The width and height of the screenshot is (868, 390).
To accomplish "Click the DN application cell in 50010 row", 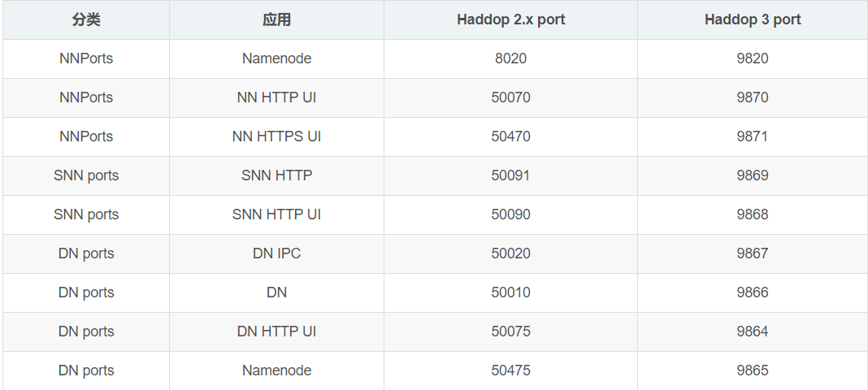I will click(x=277, y=292).
